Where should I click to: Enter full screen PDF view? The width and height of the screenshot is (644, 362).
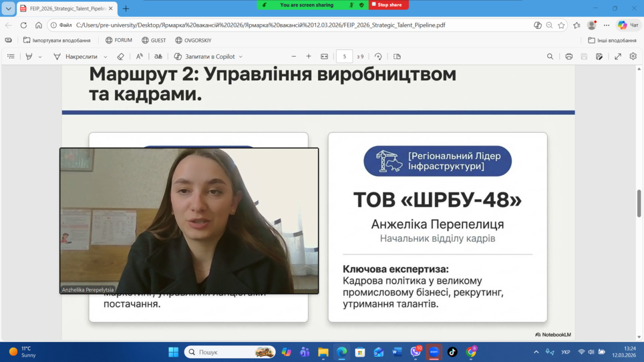[x=618, y=56]
